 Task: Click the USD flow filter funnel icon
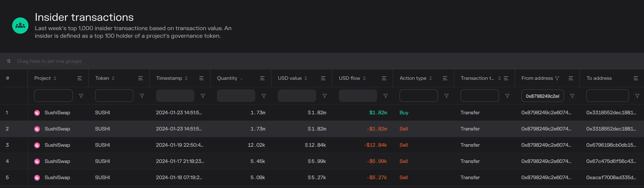[386, 96]
